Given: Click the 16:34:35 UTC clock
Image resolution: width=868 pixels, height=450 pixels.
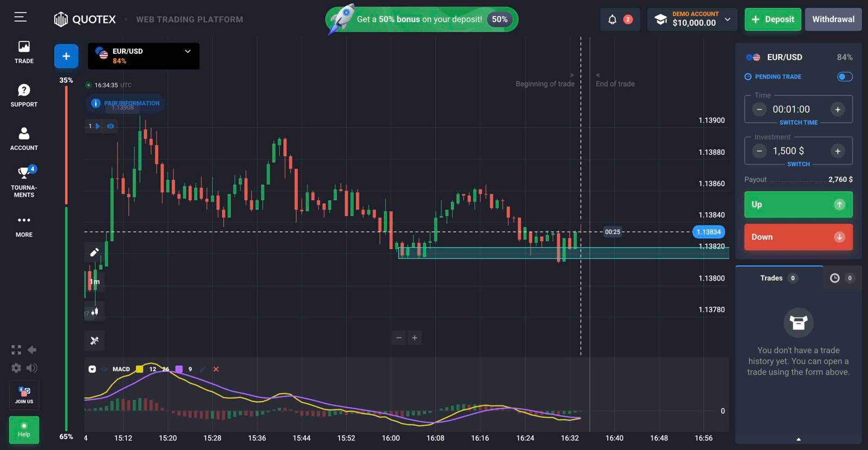Looking at the screenshot, I should point(108,85).
